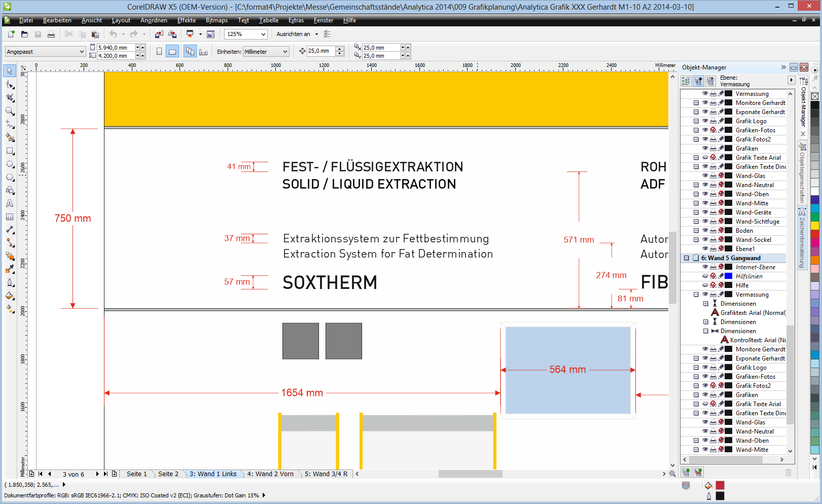Viewport: 822px width, 504px height.
Task: Select the Table tool
Action: pos(10,217)
